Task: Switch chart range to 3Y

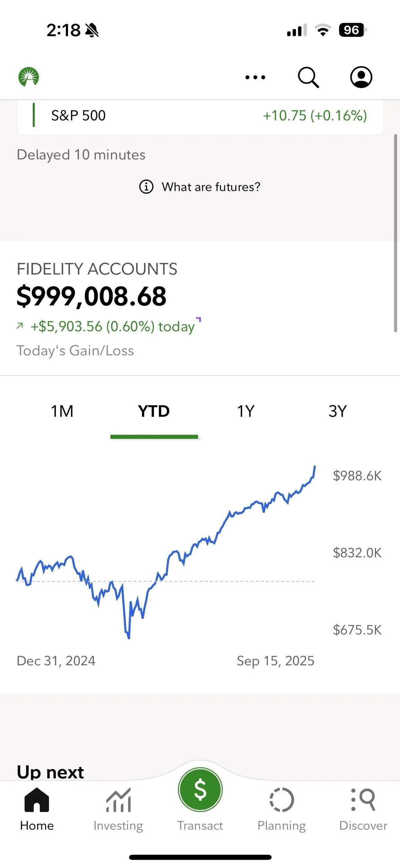Action: 337,411
